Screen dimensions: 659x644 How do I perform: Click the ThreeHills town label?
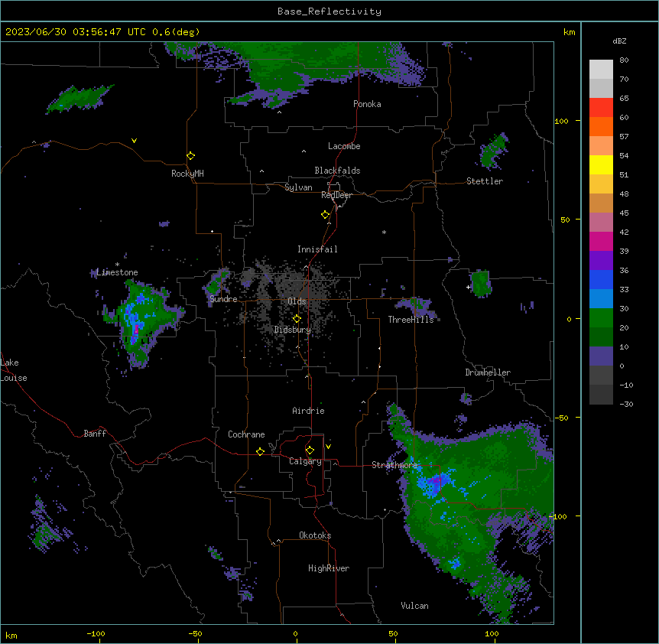pos(411,320)
